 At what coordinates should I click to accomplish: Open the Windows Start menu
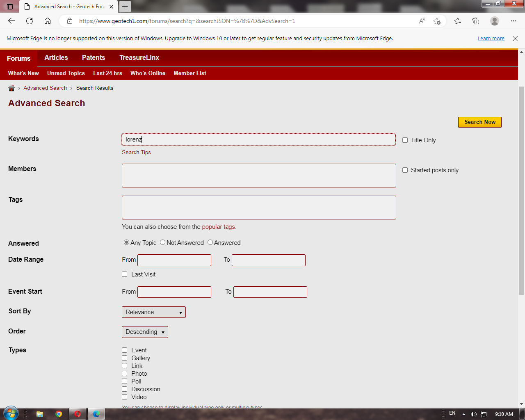tap(11, 413)
